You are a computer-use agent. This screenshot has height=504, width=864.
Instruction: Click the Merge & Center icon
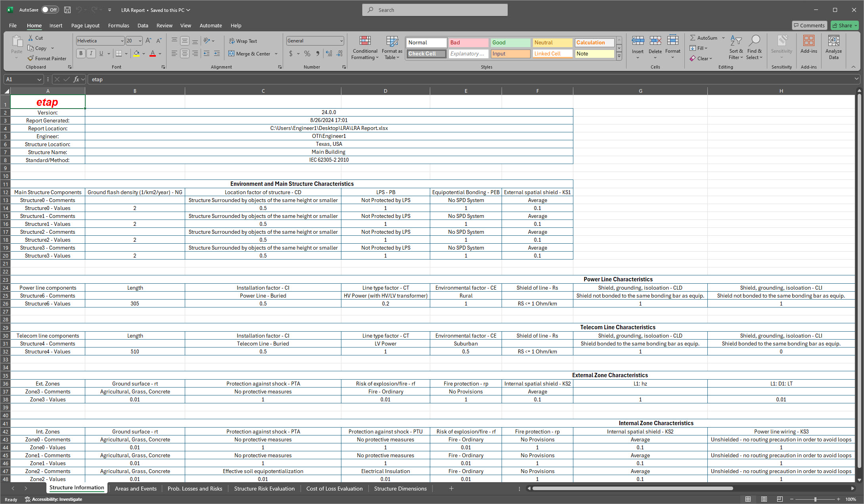click(232, 53)
